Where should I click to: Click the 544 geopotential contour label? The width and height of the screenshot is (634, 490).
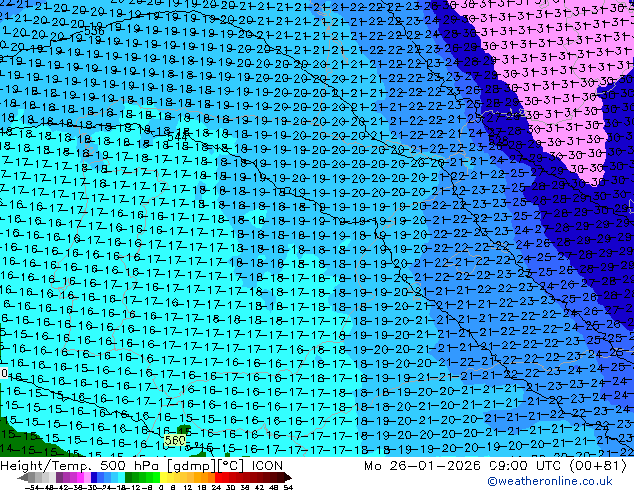click(177, 137)
